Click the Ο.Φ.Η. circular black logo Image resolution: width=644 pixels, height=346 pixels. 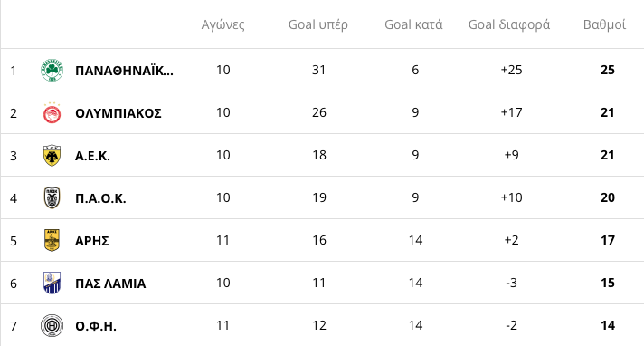(52, 325)
